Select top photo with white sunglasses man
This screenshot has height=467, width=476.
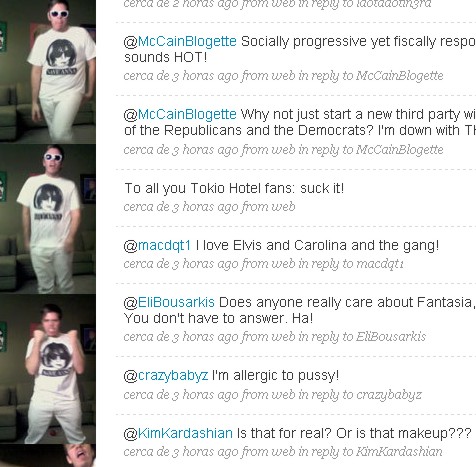(x=48, y=72)
